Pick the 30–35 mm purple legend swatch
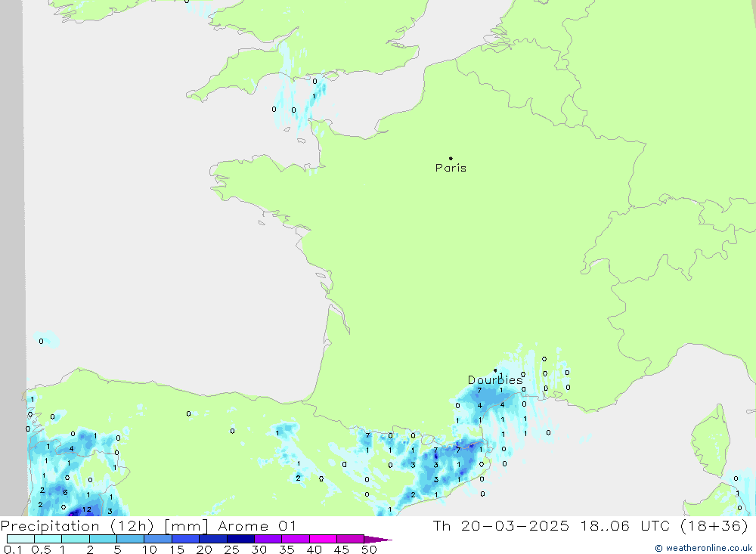 [268, 539]
